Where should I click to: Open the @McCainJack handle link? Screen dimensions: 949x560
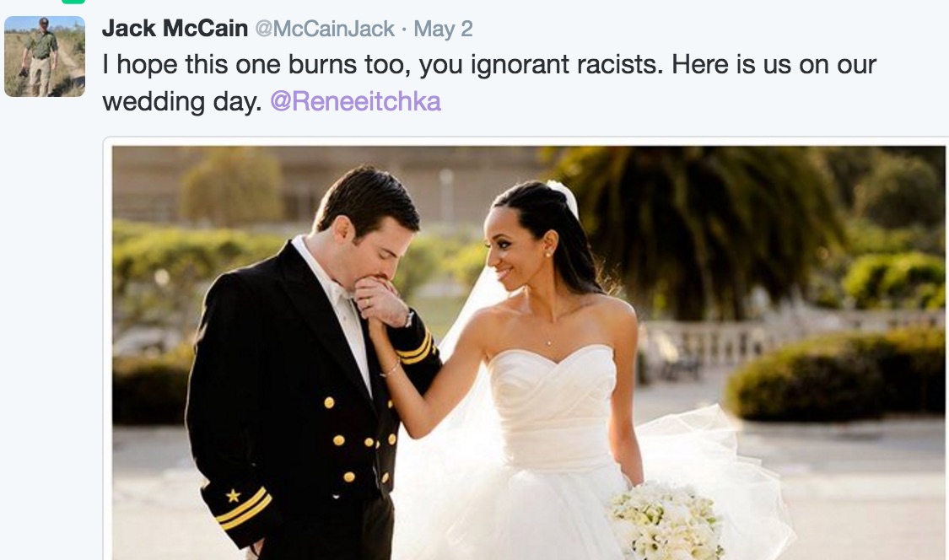[x=325, y=29]
